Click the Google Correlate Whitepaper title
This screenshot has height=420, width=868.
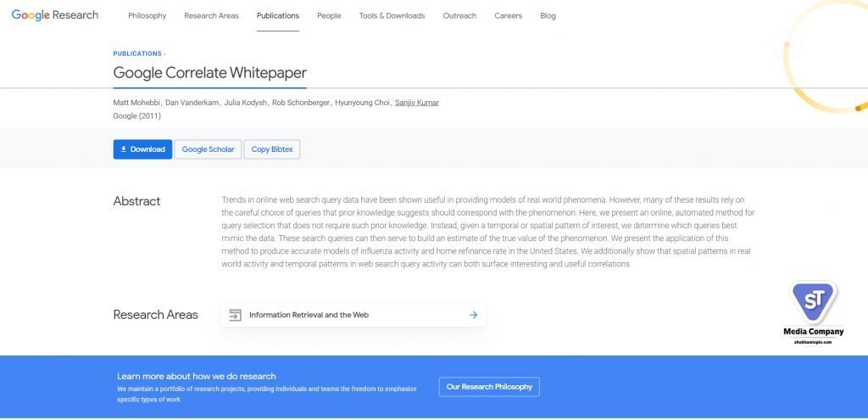point(210,73)
